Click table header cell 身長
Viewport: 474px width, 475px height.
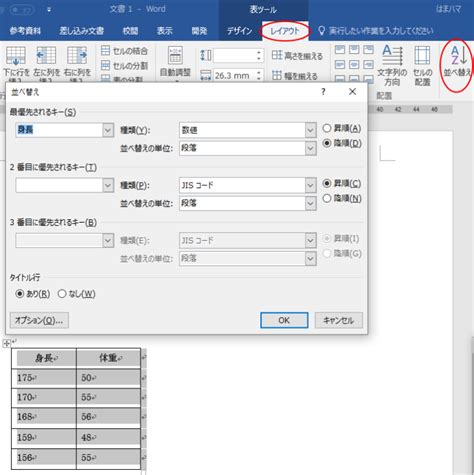(44, 358)
